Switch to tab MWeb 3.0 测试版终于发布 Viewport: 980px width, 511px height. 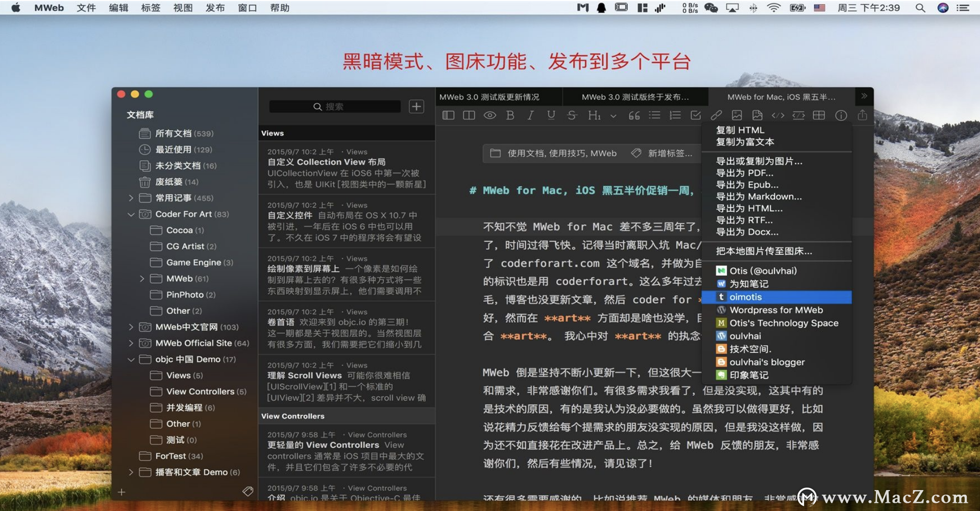tap(635, 97)
